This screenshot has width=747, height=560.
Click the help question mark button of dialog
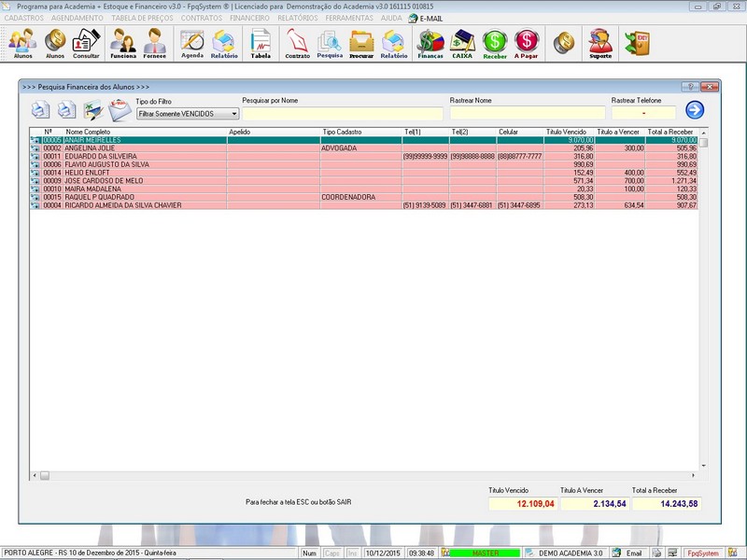click(690, 87)
